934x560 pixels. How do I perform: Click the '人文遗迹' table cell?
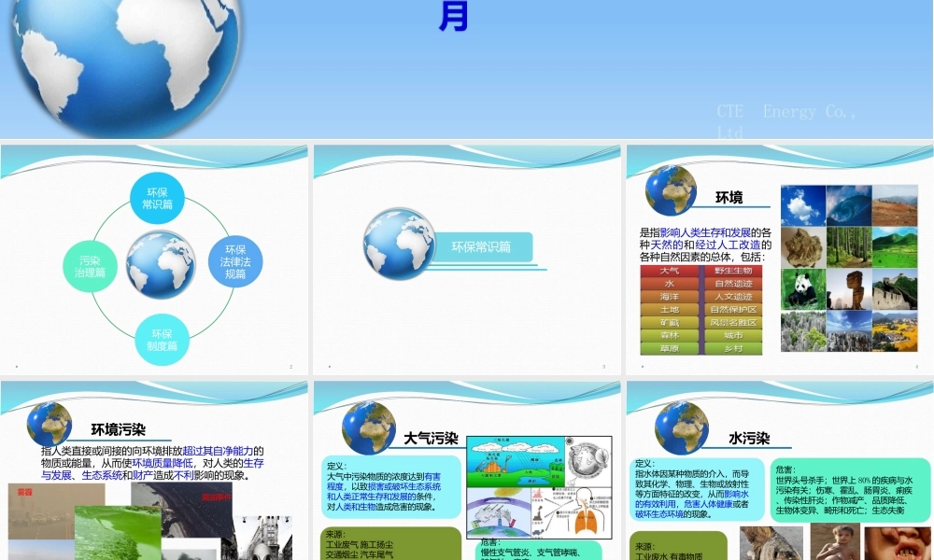click(x=733, y=297)
